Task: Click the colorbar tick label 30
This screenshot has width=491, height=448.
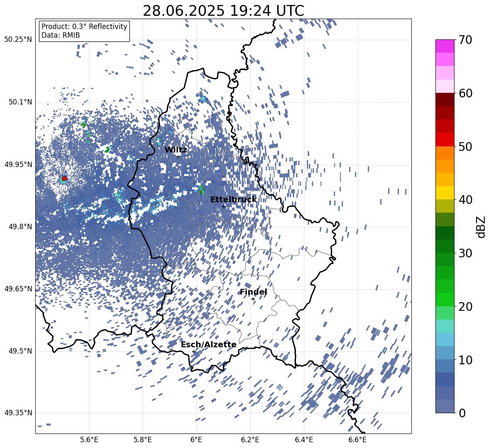Action: pyautogui.click(x=465, y=253)
